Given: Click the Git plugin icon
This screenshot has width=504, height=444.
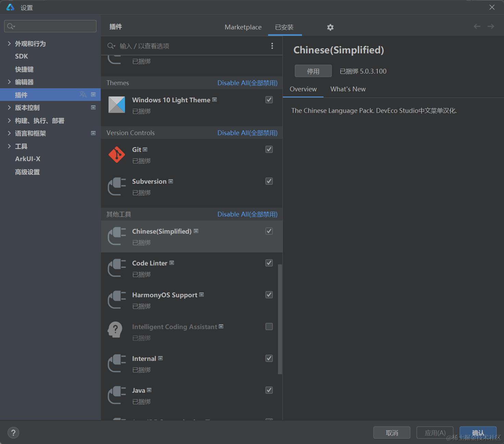Looking at the screenshot, I should [x=117, y=155].
